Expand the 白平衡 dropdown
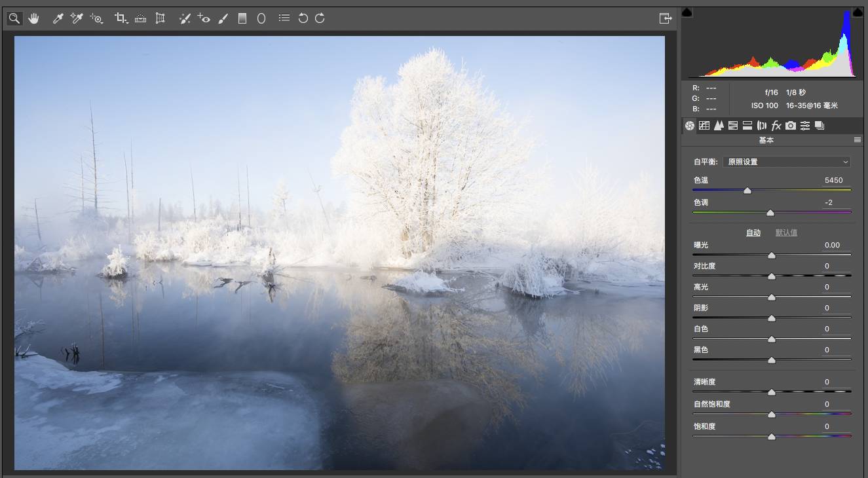Viewport: 868px width, 478px height. click(x=787, y=162)
